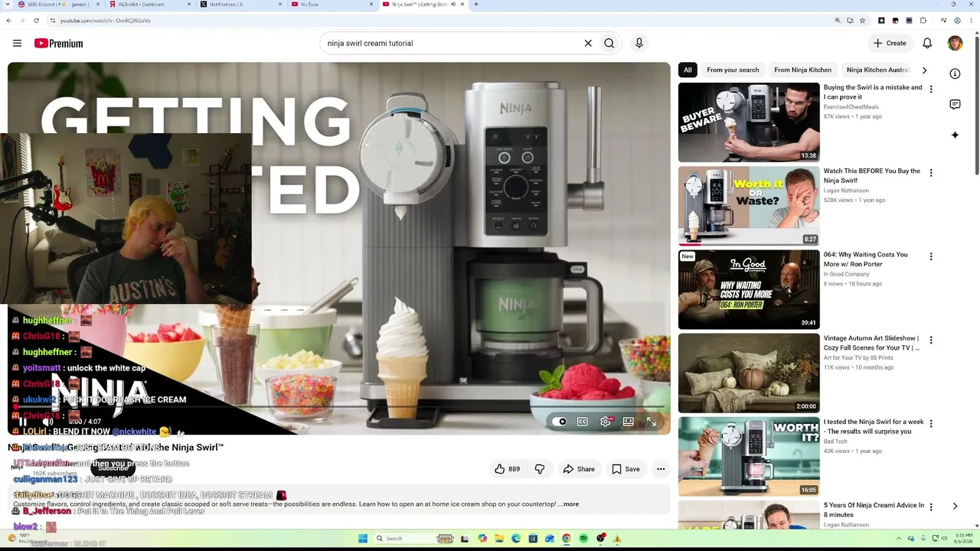Open options for 'I tested the Ninja Swirl'
Screen dimensions: 980x551
click(931, 423)
